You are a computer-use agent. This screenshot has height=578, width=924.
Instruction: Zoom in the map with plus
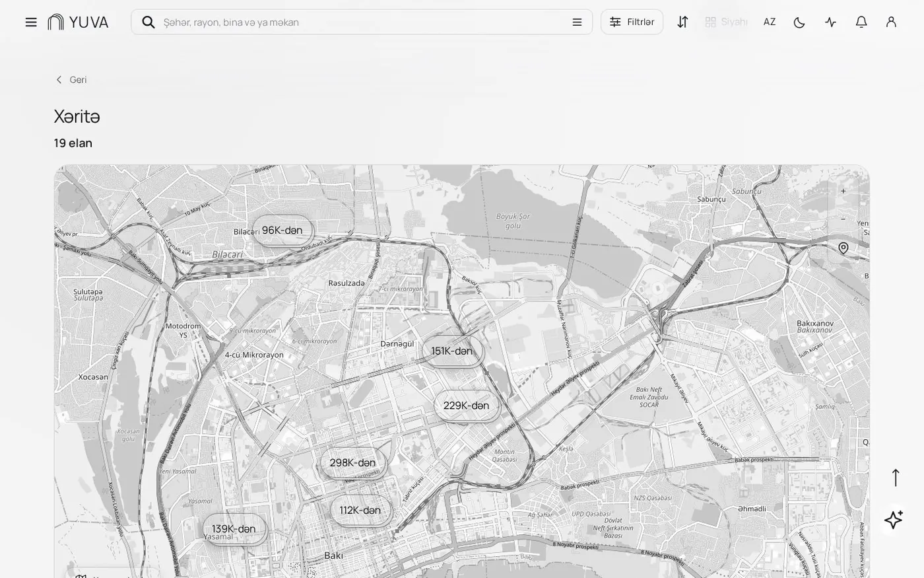coord(843,191)
